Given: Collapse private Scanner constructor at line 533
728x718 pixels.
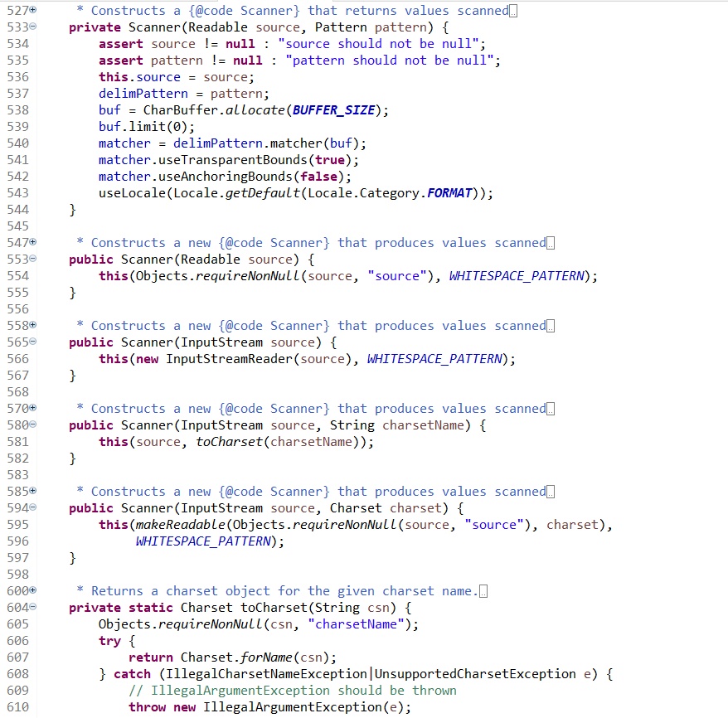Looking at the screenshot, I should (x=33, y=27).
